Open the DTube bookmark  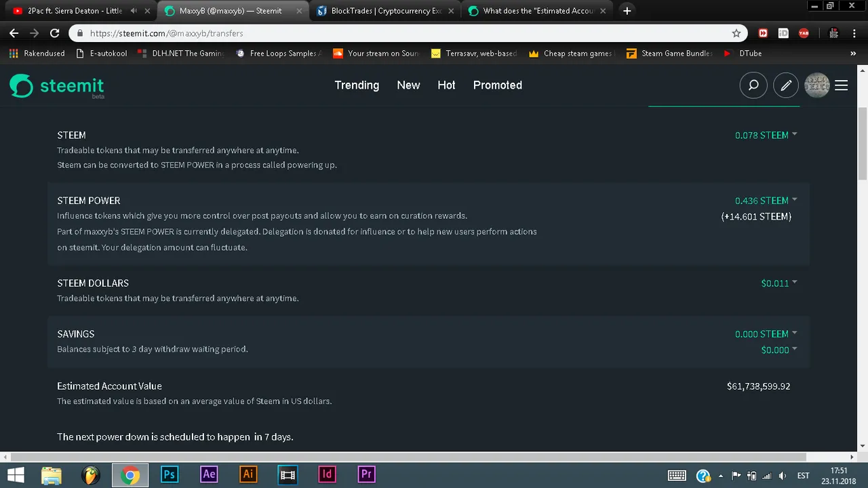tap(743, 54)
